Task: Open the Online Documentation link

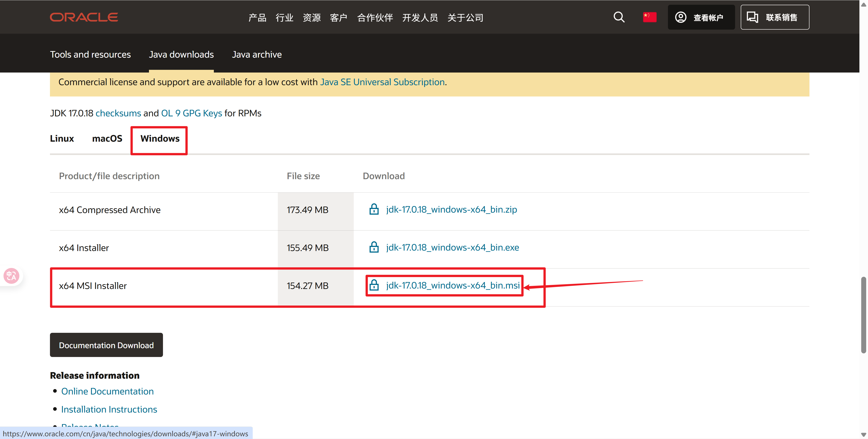Action: point(107,391)
